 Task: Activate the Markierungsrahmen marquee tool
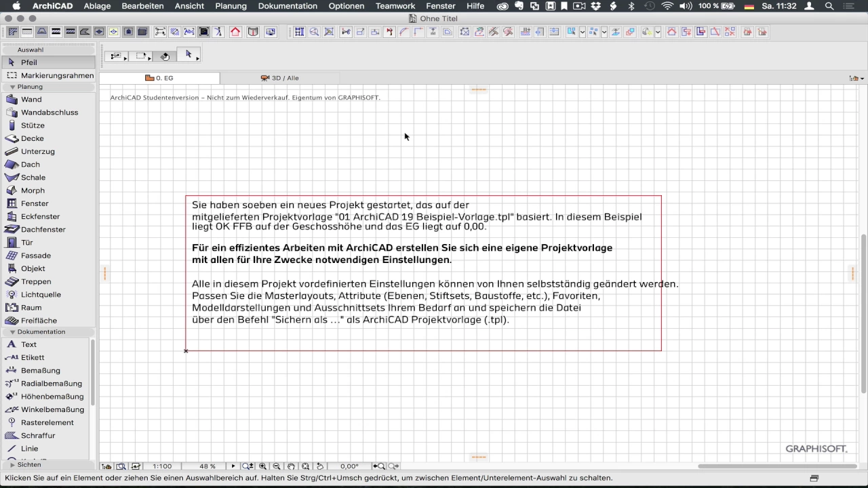47,75
